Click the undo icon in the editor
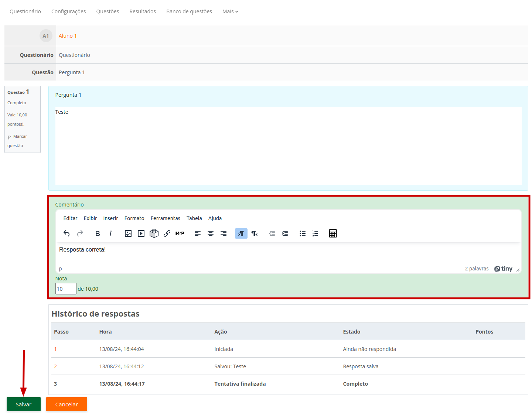 [x=66, y=233]
